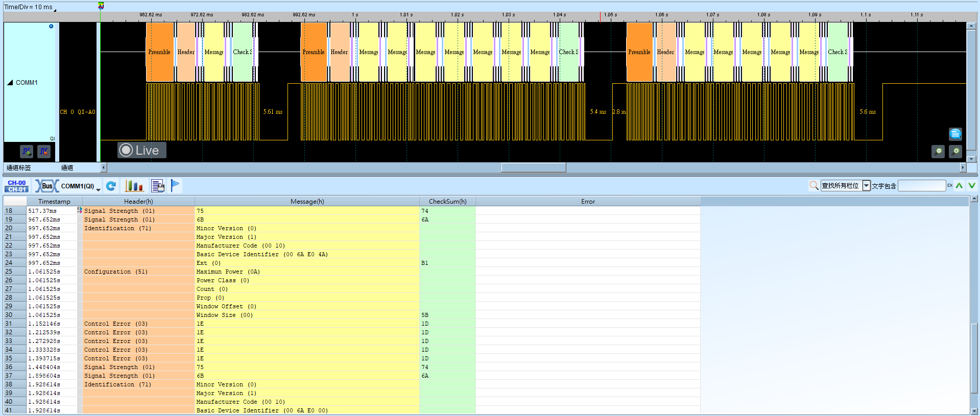Click the add channel waveform icon
Screen dimensions: 980x416
click(27, 151)
